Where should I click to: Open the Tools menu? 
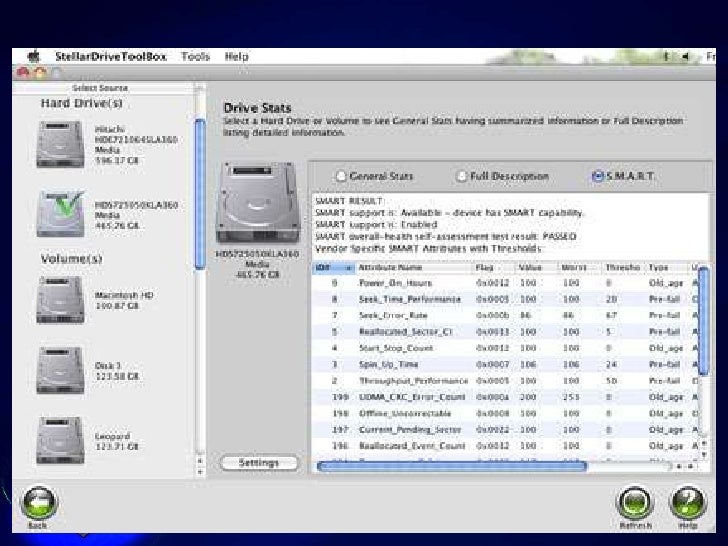point(195,57)
